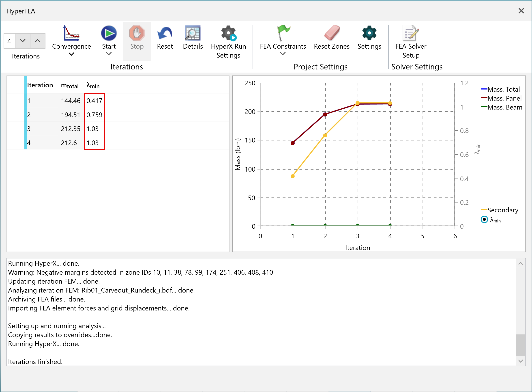
Task: Select the iteration 1 row number
Action: pyautogui.click(x=29, y=101)
